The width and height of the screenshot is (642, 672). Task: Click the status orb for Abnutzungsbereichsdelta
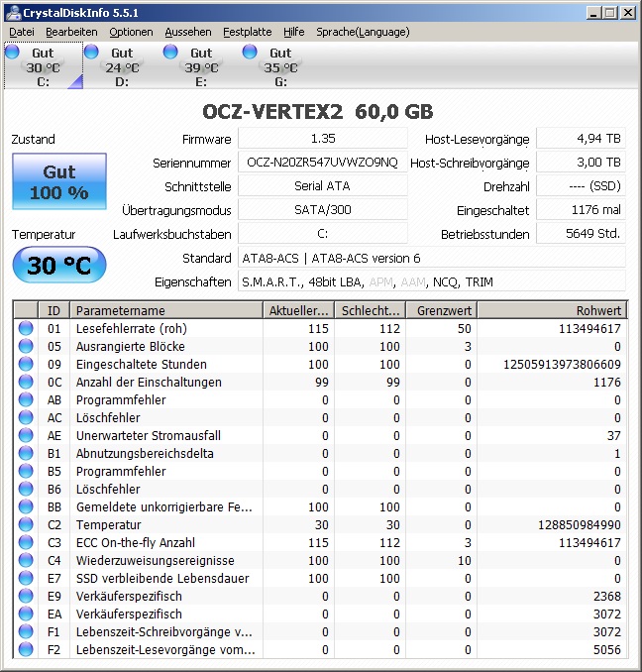coord(26,453)
